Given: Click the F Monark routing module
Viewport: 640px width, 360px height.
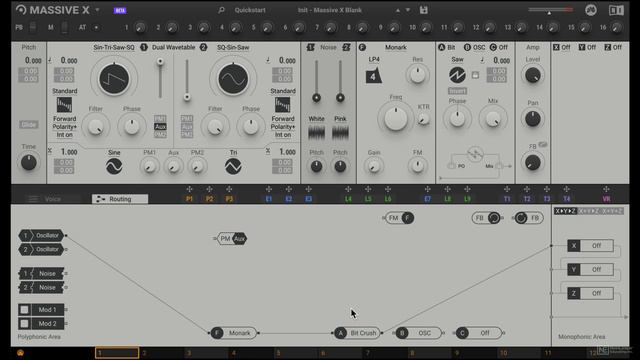Looking at the screenshot, I should pos(234,333).
